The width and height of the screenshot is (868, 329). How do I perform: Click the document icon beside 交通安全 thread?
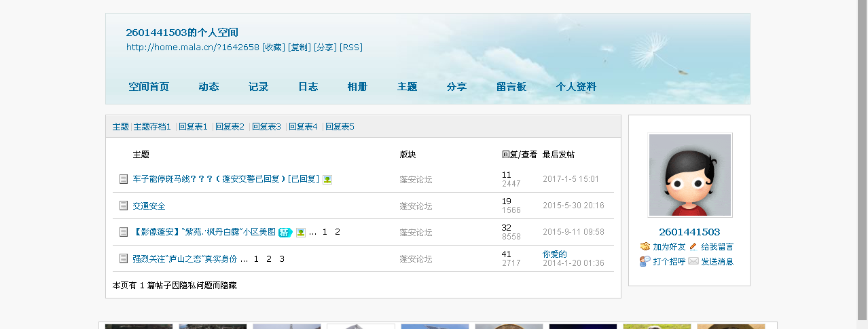[124, 206]
